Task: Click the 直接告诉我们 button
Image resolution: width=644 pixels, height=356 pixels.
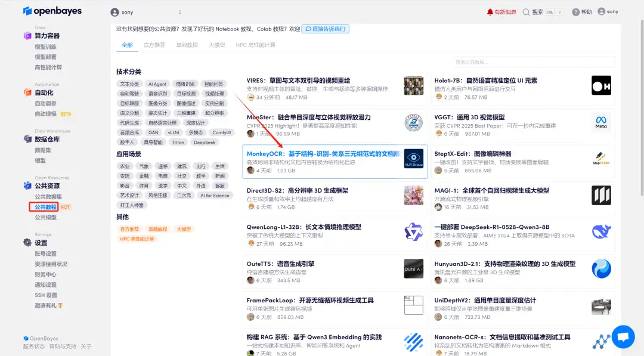Action: click(326, 29)
